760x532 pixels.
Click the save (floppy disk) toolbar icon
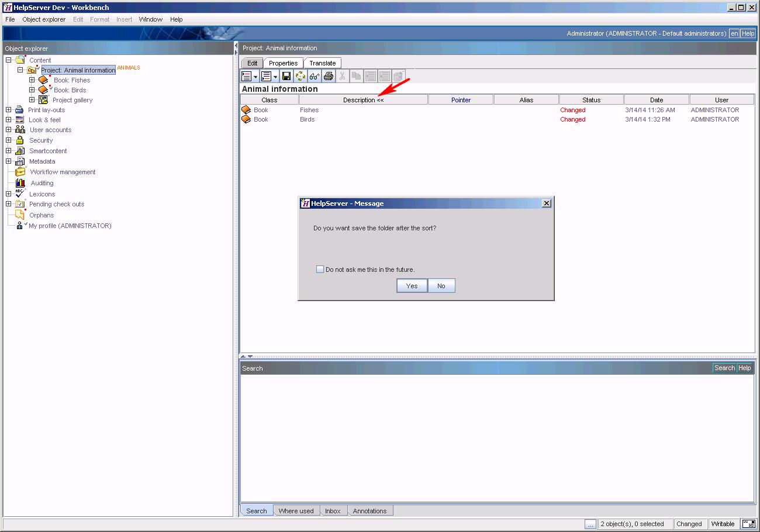pyautogui.click(x=286, y=76)
